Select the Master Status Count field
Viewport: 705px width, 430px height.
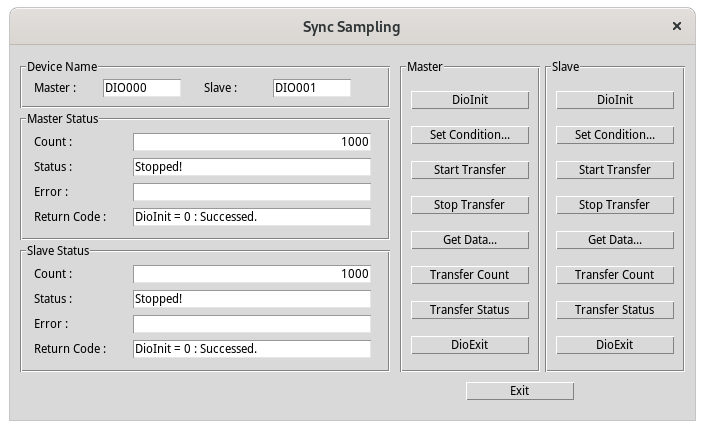tap(251, 142)
